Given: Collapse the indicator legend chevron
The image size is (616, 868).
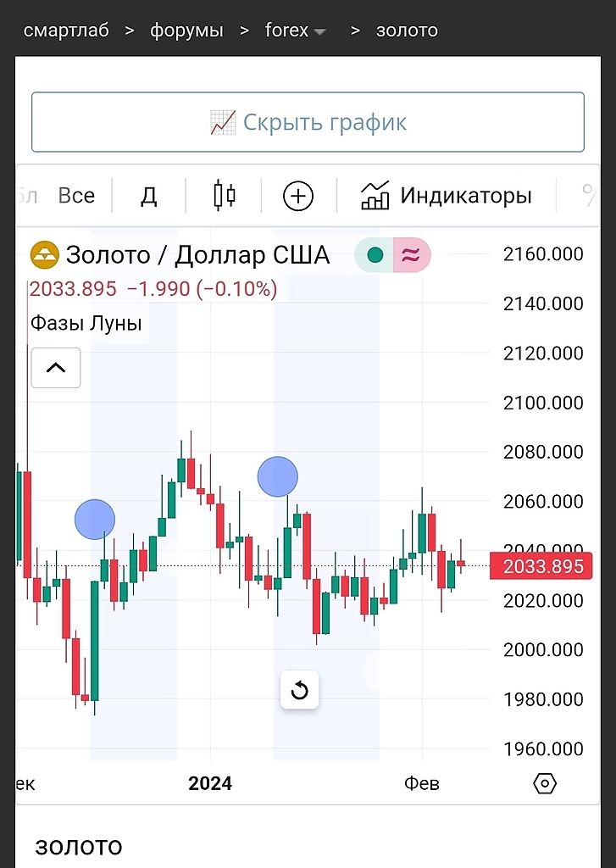Looking at the screenshot, I should click(56, 368).
